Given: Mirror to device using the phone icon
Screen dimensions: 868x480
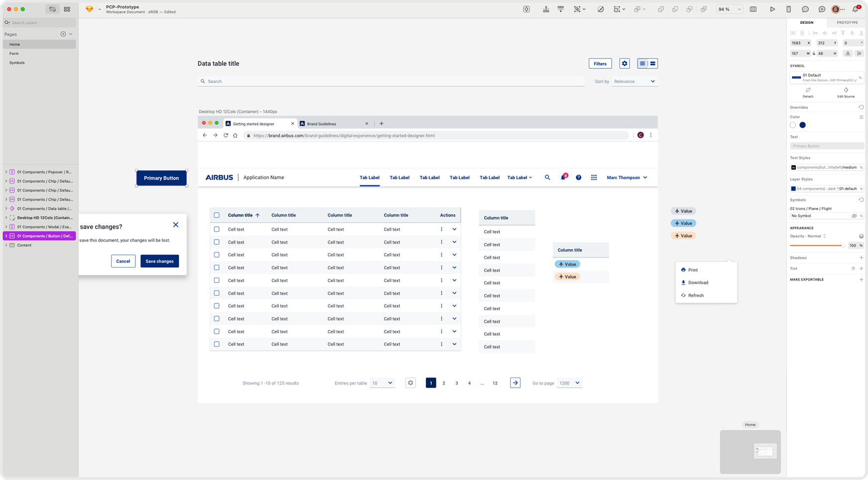Looking at the screenshot, I should click(789, 9).
